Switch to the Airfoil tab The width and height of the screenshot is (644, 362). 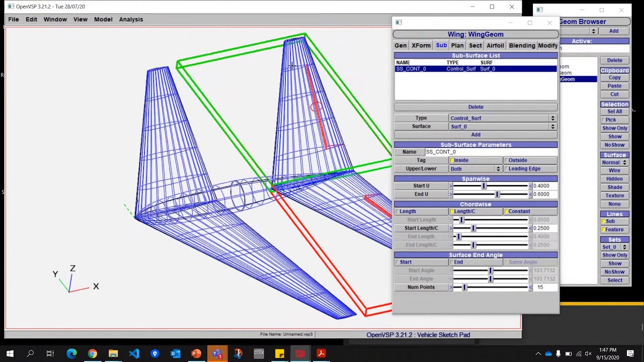click(495, 46)
